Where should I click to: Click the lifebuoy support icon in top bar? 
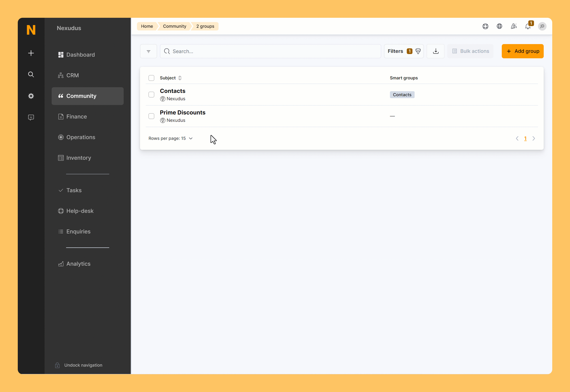[485, 26]
